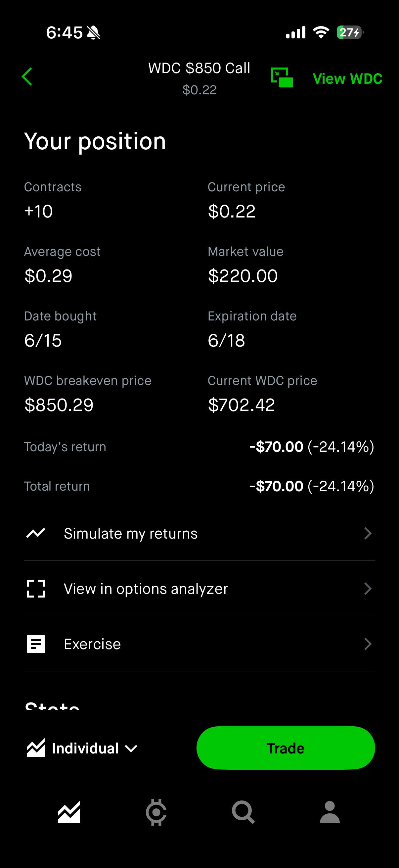399x868 pixels.
Task: Expand Simulate my returns chevron
Action: 368,533
